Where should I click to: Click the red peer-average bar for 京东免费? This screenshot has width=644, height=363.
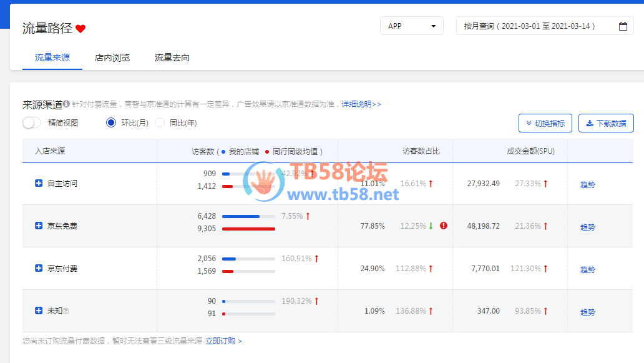coord(248,229)
